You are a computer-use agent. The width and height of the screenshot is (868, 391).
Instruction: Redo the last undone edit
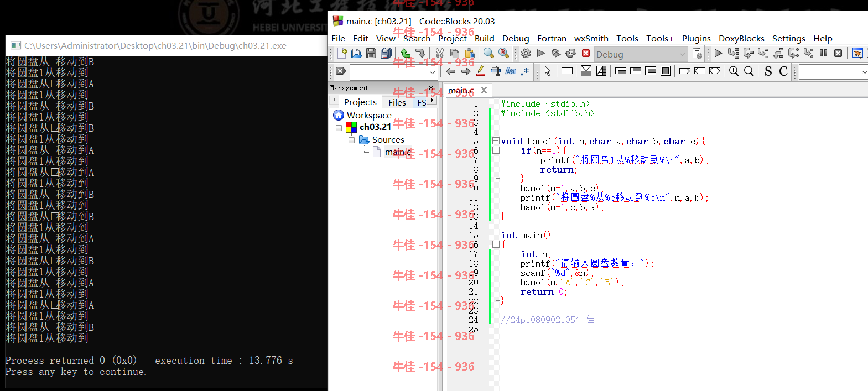(420, 54)
